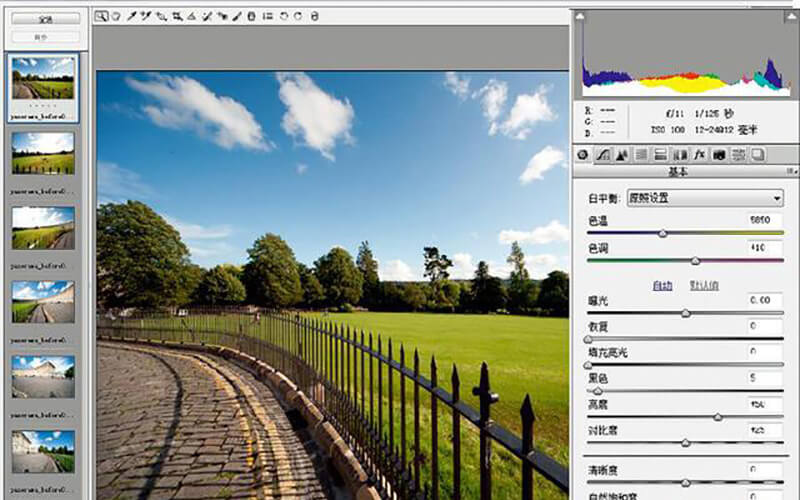The height and width of the screenshot is (500, 800).
Task: Click the 全选 (Select All) button
Action: pos(44,19)
